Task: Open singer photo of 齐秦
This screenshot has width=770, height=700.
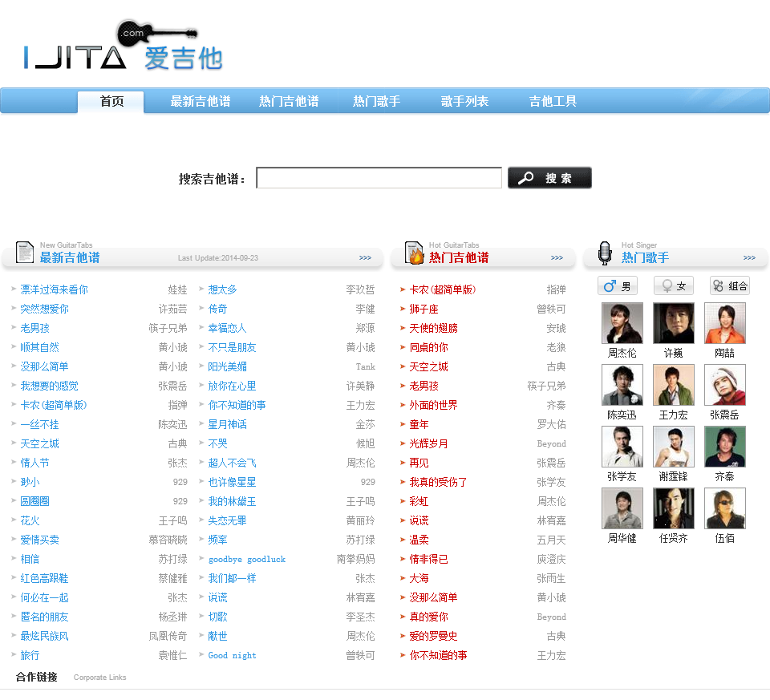Action: [725, 447]
